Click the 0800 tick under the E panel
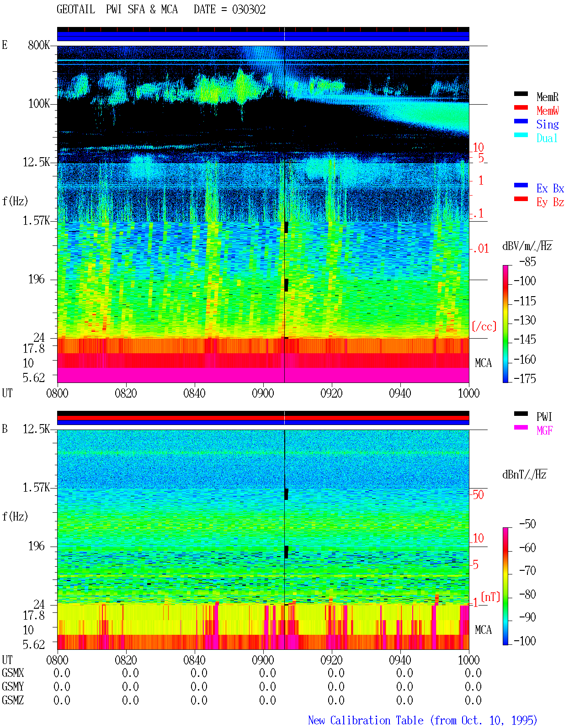Image resolution: width=585 pixels, height=728 pixels. pyautogui.click(x=57, y=393)
